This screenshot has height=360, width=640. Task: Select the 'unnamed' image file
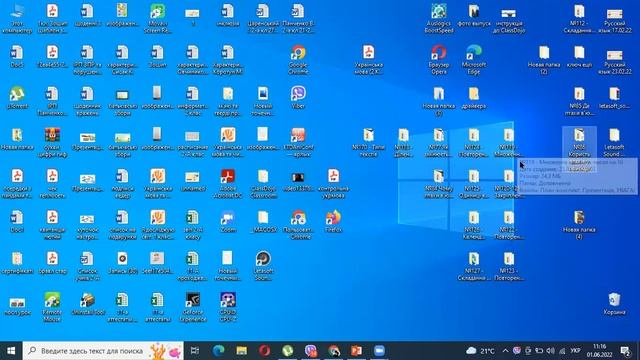(x=193, y=181)
